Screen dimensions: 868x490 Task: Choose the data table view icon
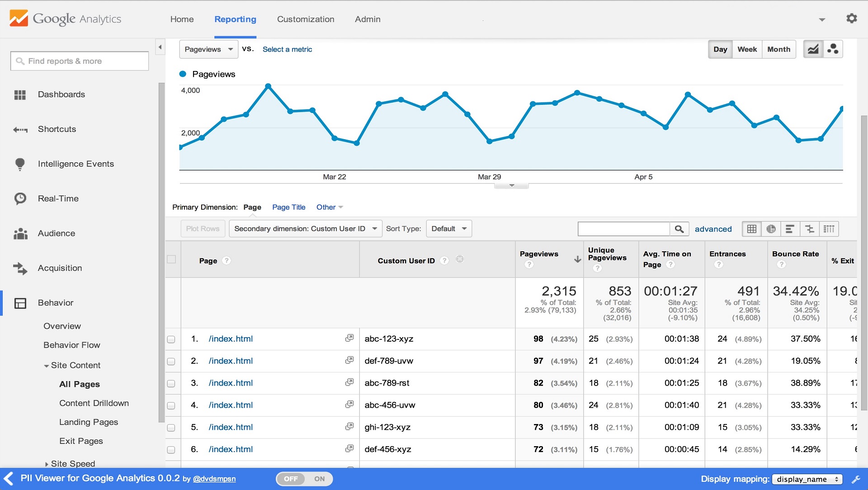point(751,229)
